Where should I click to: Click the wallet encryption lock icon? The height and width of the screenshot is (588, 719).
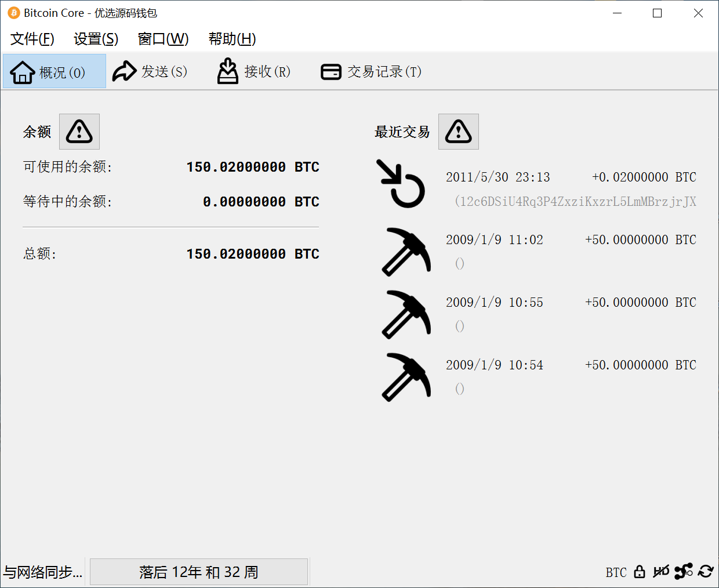tap(640, 572)
